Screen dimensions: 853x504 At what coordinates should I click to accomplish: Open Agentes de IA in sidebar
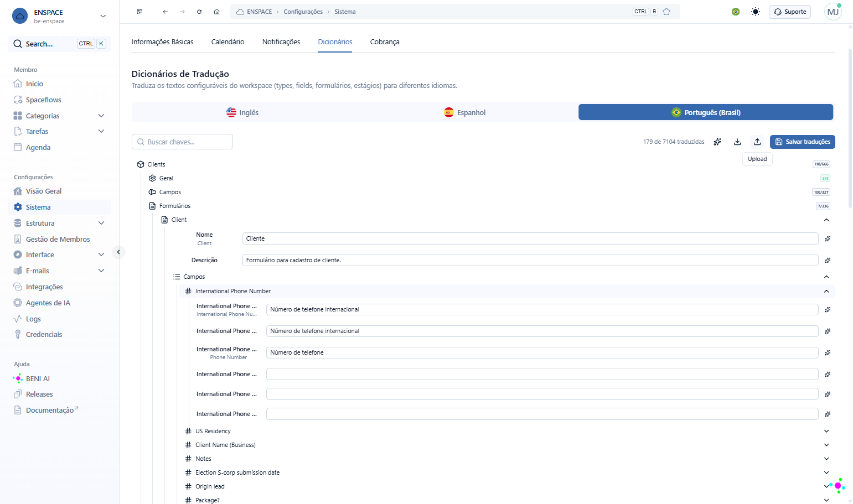click(48, 303)
